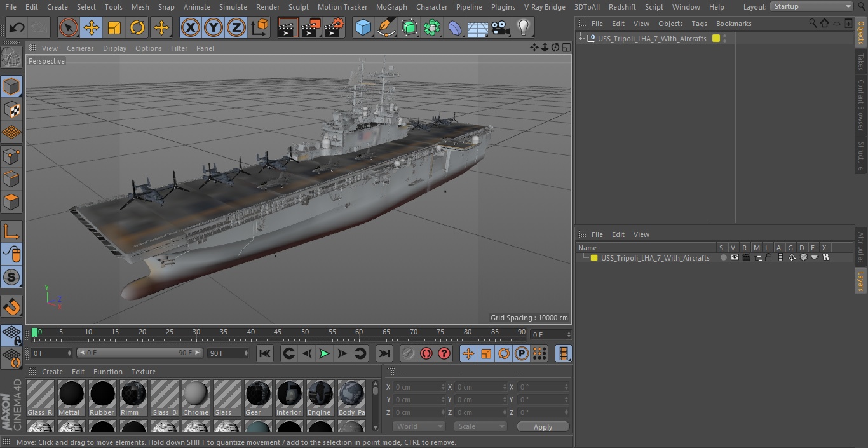Click the material manager scrollbar down arrow
868x448 pixels.
pos(376,428)
